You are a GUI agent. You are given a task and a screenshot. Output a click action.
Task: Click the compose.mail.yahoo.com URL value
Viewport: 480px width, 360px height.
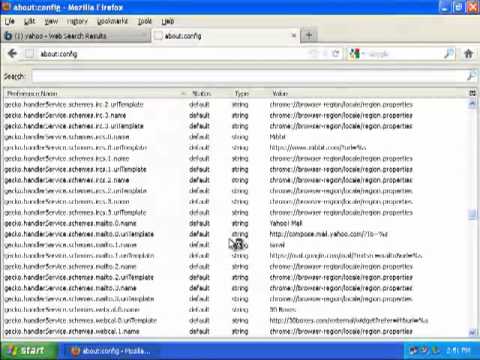[x=328, y=234]
